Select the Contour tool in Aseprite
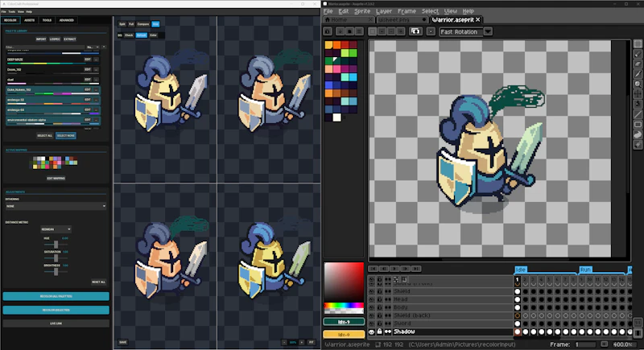The image size is (644, 350). point(638,134)
